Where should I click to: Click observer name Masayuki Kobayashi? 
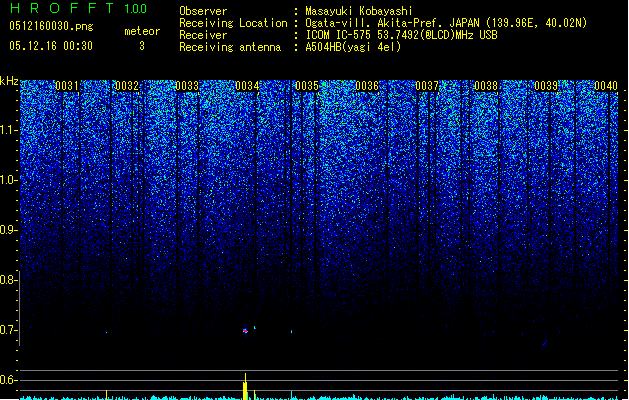[358, 11]
